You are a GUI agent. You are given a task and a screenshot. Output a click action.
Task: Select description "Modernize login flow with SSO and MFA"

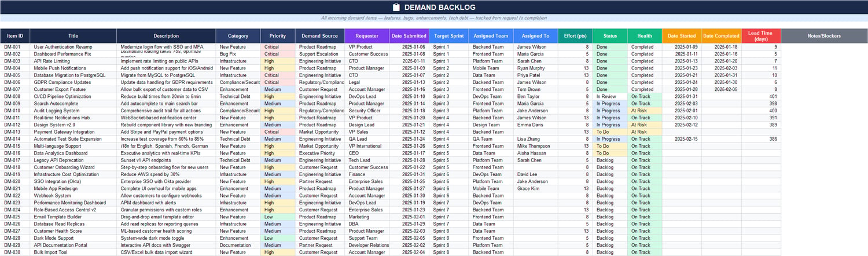click(166, 47)
